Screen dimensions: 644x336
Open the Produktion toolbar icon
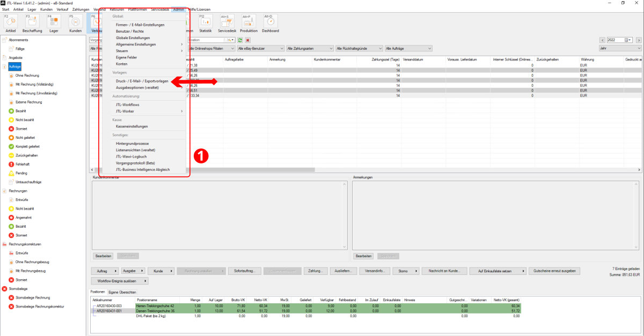click(248, 23)
